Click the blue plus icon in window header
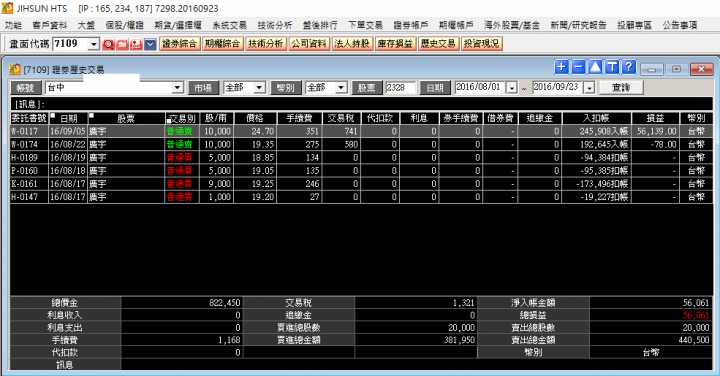 tap(561, 67)
